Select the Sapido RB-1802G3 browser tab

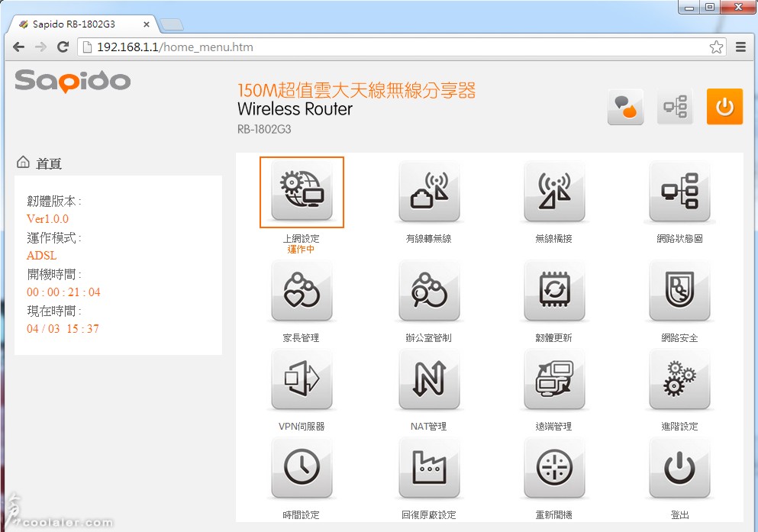click(x=82, y=24)
